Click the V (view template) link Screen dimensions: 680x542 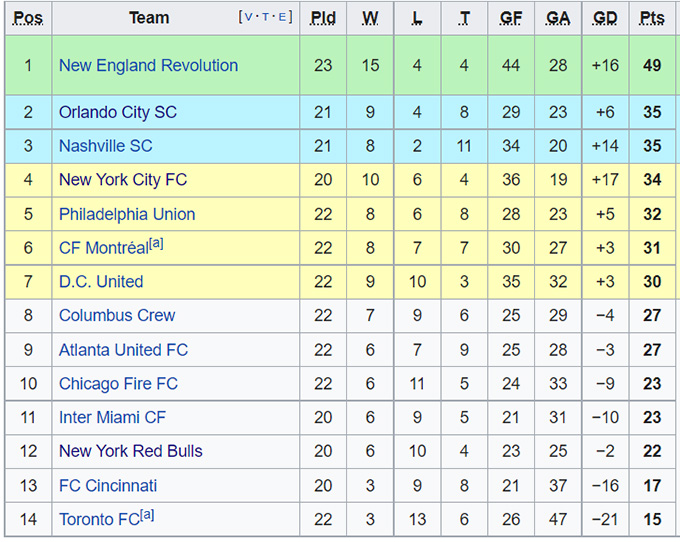pos(249,17)
